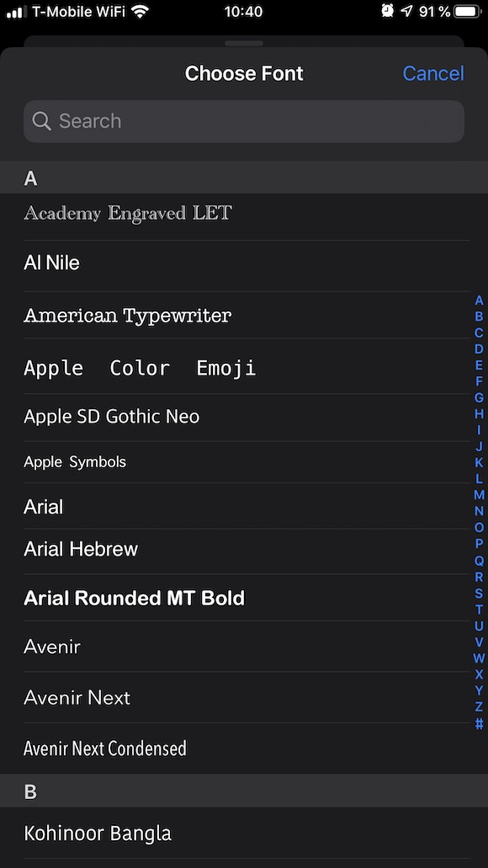The width and height of the screenshot is (488, 868).
Task: Jump to letter H in index bar
Action: (x=479, y=413)
